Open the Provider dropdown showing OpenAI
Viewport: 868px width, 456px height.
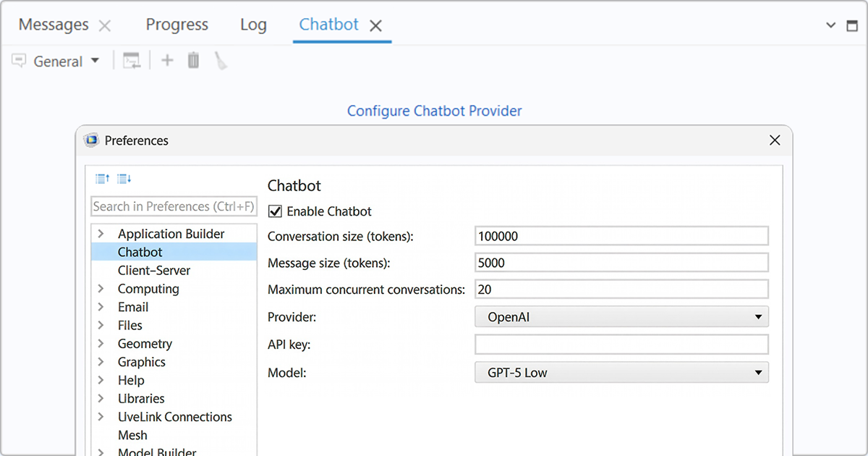pos(621,316)
